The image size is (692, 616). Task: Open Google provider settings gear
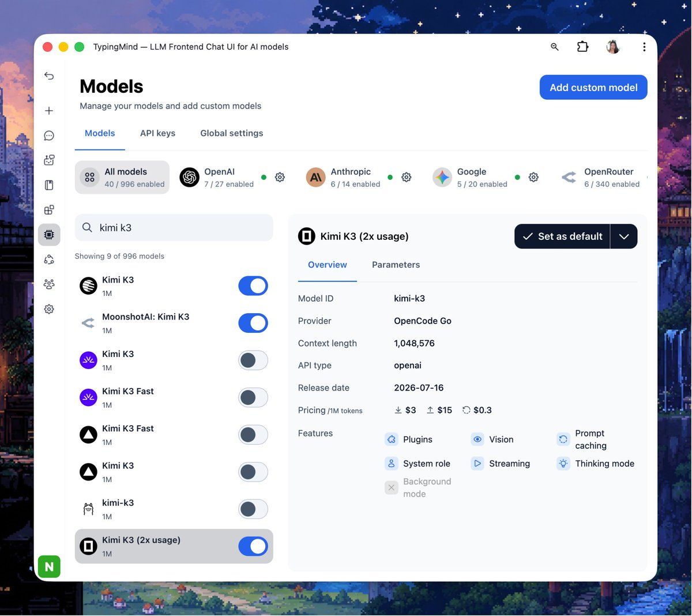534,177
